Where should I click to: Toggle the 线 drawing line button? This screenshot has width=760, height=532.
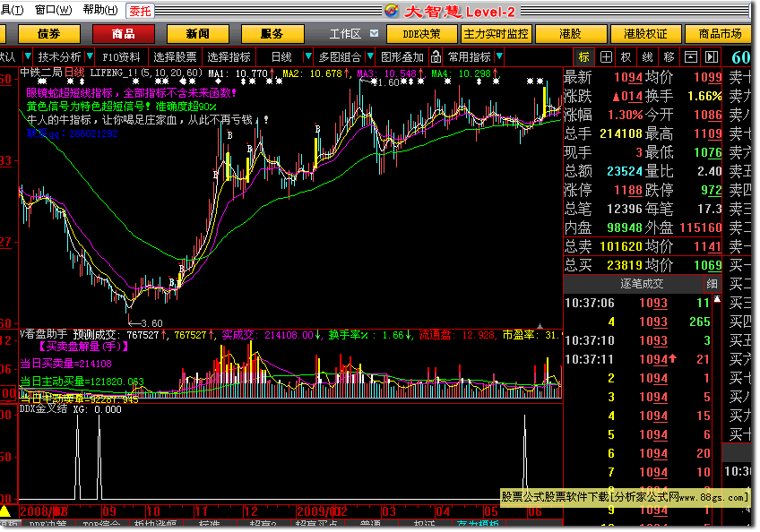648,57
